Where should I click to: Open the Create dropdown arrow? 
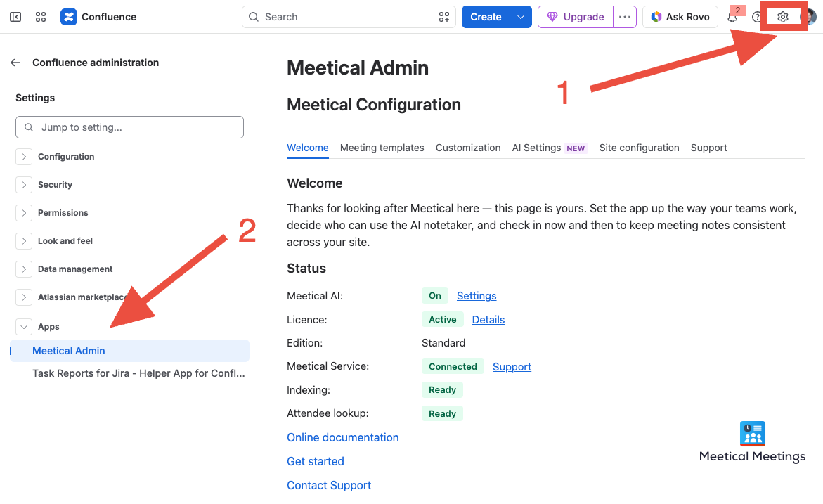(521, 17)
